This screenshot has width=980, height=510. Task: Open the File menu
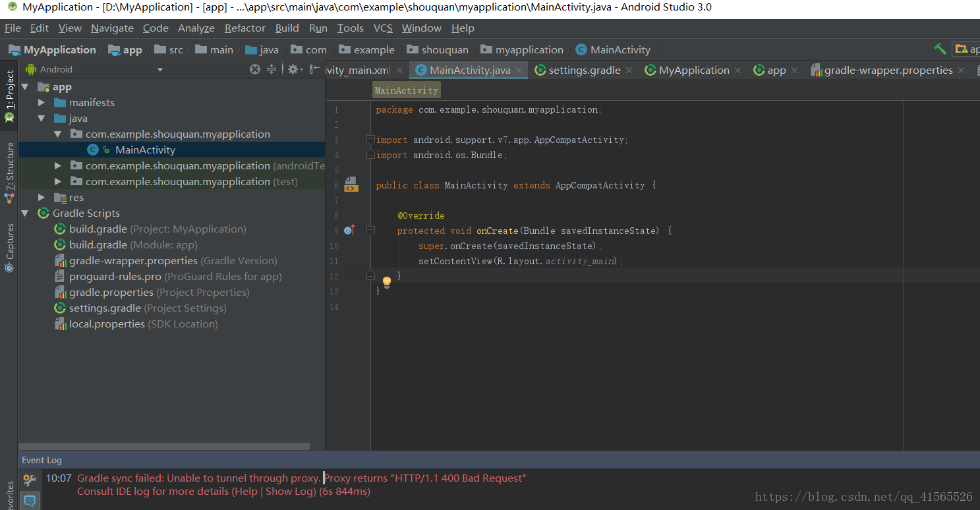pos(13,28)
